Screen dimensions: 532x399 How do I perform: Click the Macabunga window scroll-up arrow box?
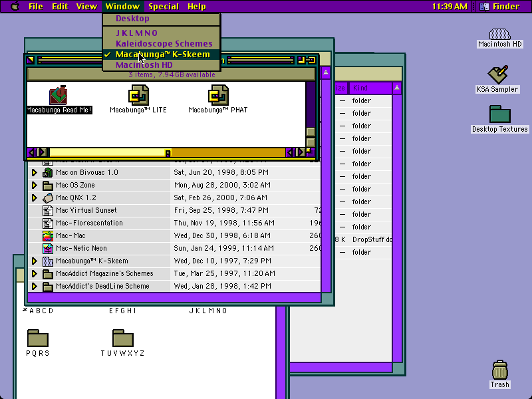coord(311,132)
